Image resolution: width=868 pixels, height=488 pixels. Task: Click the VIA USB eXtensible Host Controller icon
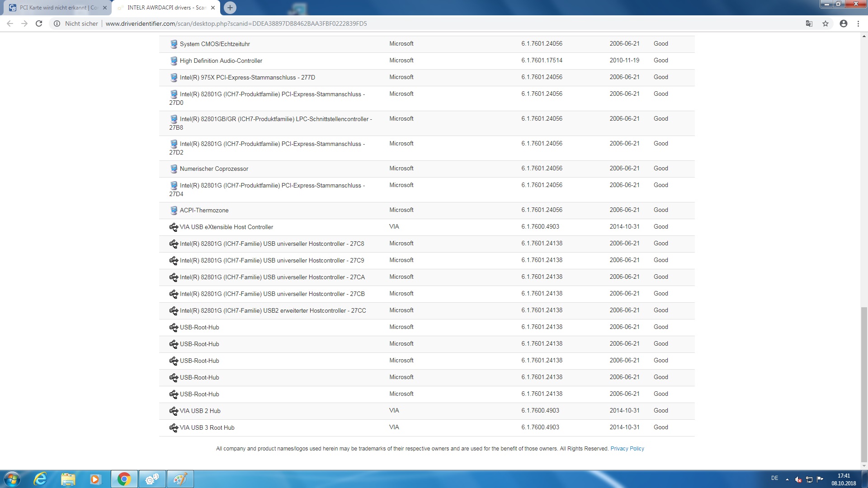(174, 227)
